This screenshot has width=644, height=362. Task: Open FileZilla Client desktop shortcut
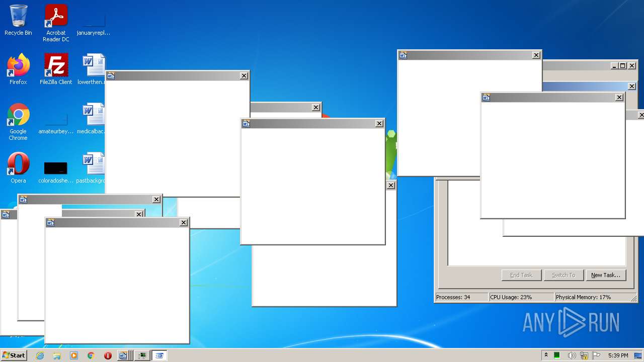click(x=56, y=69)
